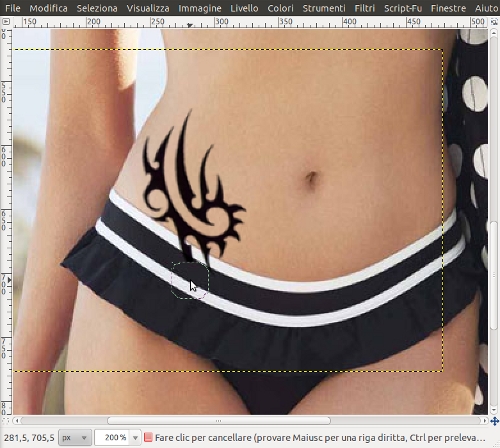Click the right arrow of the horizontal scrollbar
This screenshot has height=448, width=500.
click(485, 421)
